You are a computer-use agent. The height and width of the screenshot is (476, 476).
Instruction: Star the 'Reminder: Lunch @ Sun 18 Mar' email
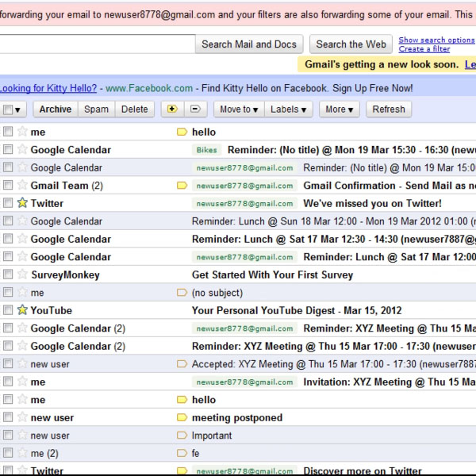22,221
